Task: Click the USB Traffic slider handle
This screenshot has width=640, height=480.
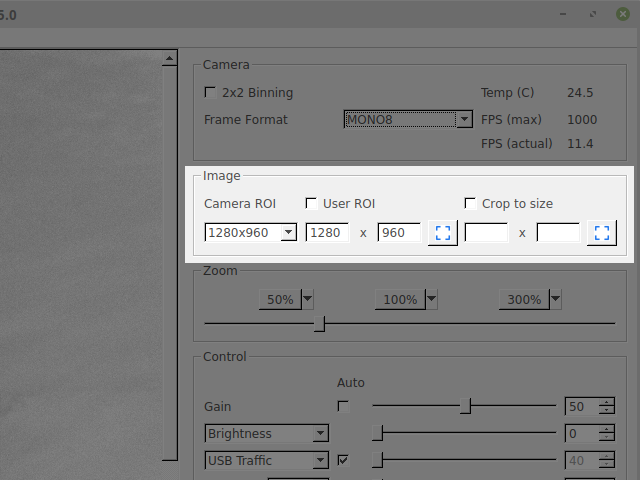Action: tap(378, 460)
